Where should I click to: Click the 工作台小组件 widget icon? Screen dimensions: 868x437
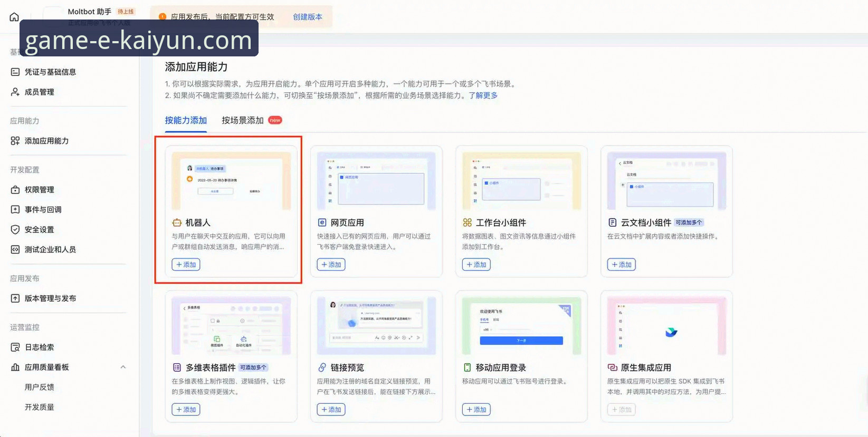(467, 222)
